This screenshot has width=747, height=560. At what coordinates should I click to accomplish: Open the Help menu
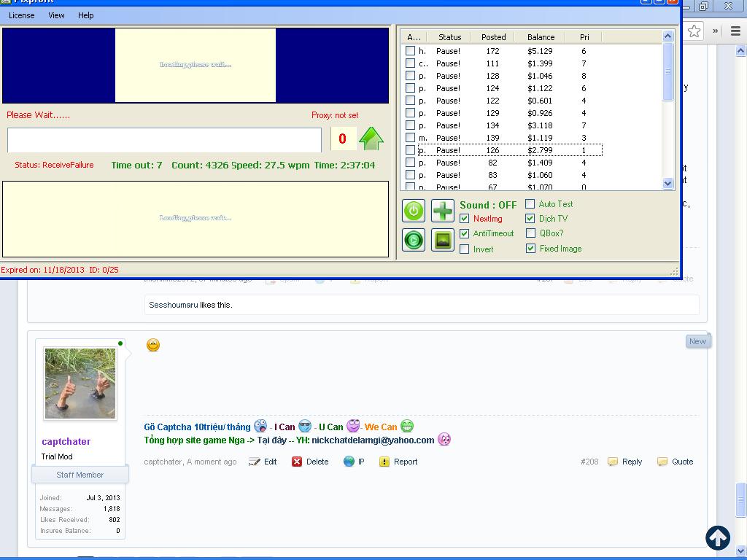pos(86,15)
